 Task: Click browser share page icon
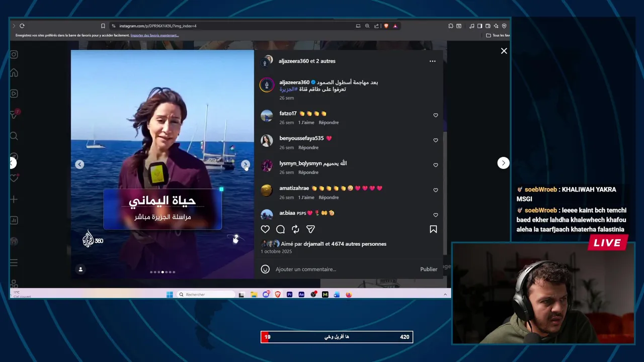376,26
